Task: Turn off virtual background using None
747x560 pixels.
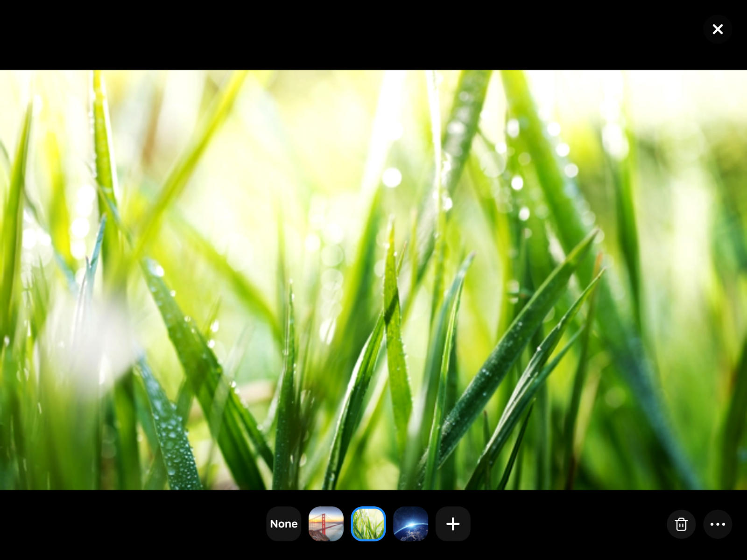Action: 283,524
